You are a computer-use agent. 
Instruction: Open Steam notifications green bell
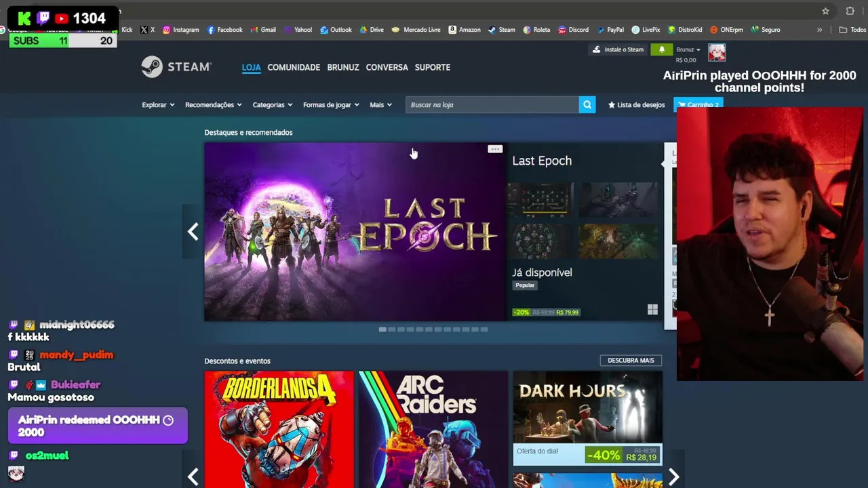(661, 49)
